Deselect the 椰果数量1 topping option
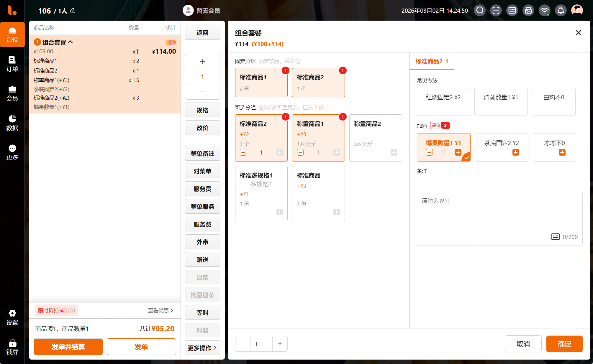The height and width of the screenshot is (364, 593). pos(443,144)
